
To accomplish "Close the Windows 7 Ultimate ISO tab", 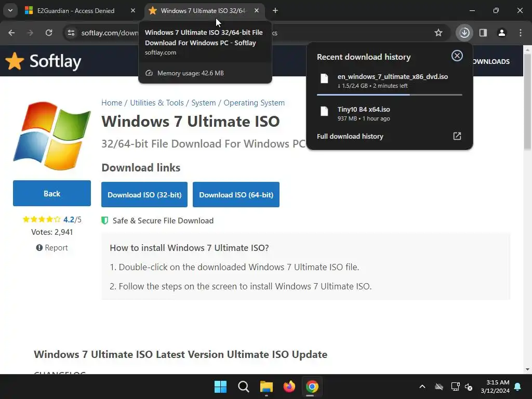I will click(257, 10).
